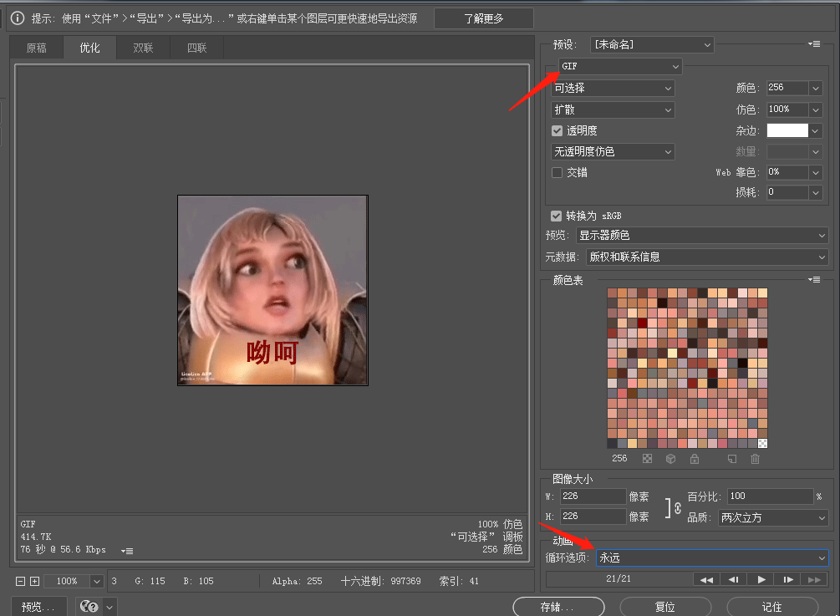Switch to the 双联 view tab
The width and height of the screenshot is (840, 616).
click(x=143, y=48)
